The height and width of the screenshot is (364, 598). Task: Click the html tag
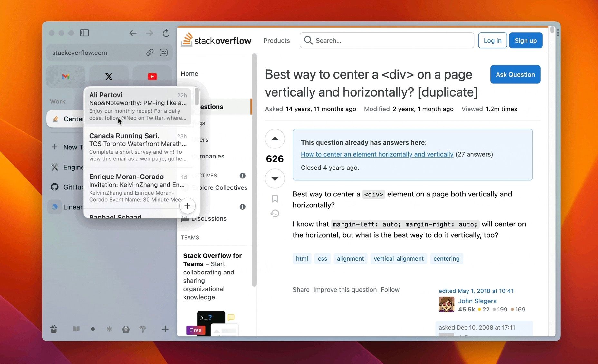click(x=302, y=259)
